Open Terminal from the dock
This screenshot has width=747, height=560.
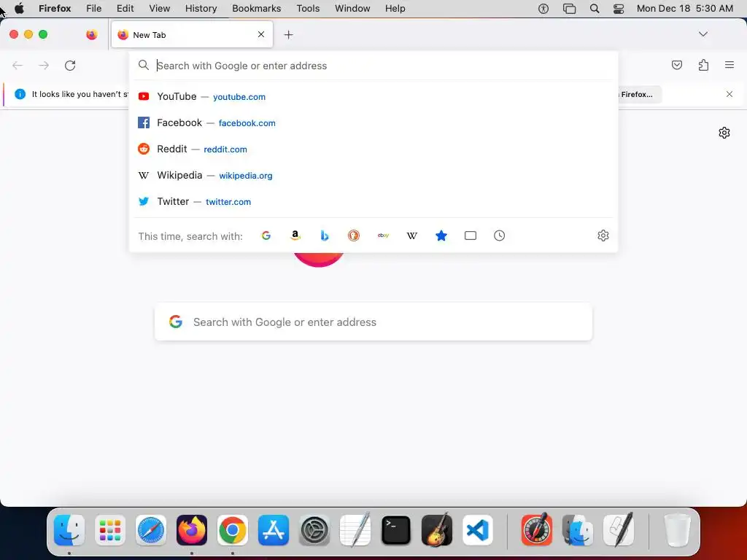click(396, 530)
